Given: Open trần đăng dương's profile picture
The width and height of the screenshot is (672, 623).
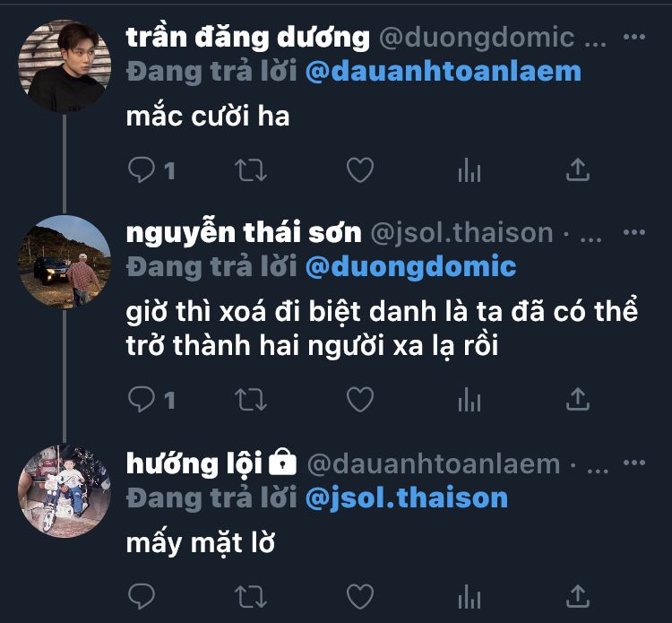Looking at the screenshot, I should click(x=65, y=66).
